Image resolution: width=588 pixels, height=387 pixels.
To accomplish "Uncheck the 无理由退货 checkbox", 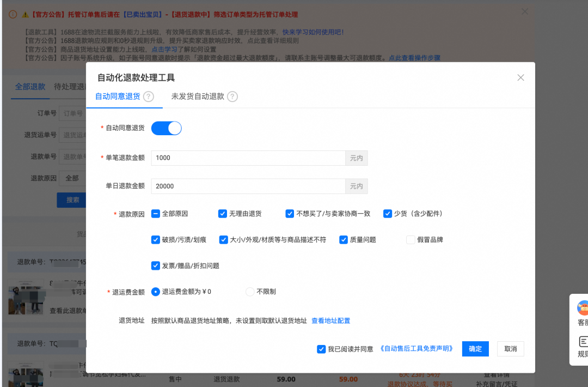I will 222,214.
